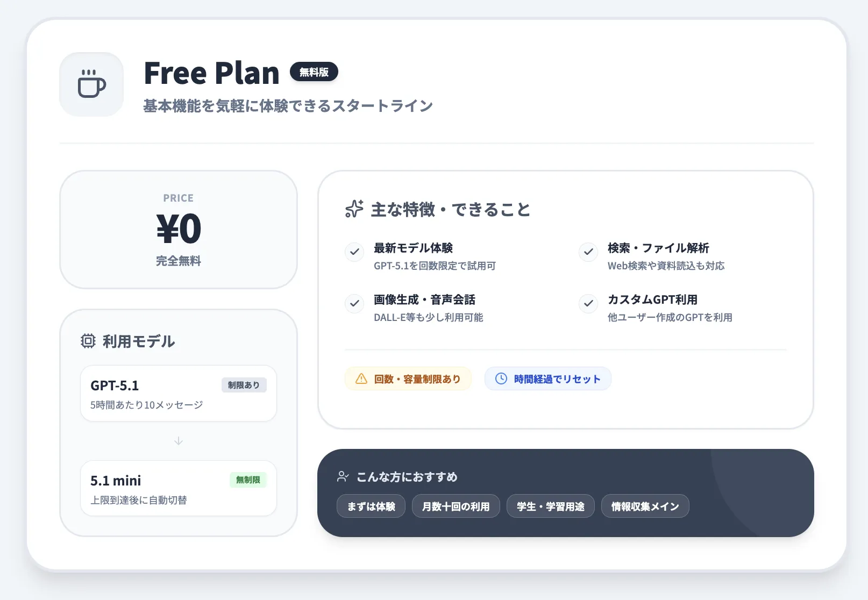Click the まずは体験 button
Screen dimensions: 868x600
point(371,506)
